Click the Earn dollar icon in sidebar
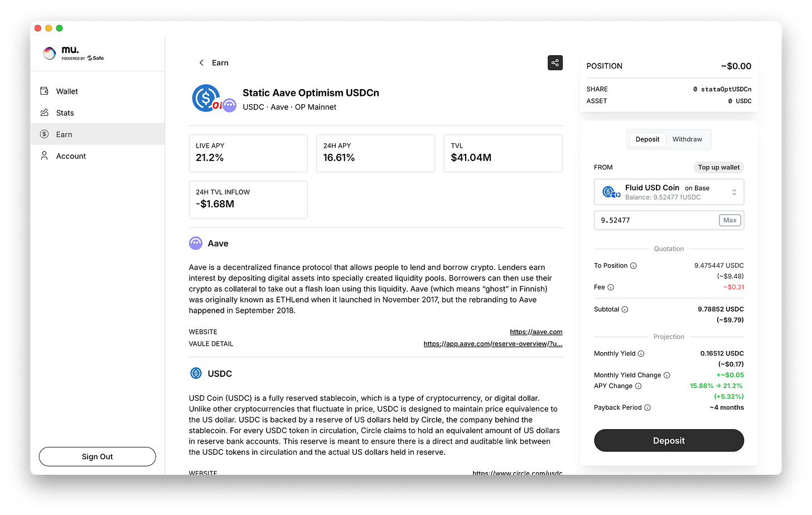This screenshot has height=515, width=812. (45, 134)
